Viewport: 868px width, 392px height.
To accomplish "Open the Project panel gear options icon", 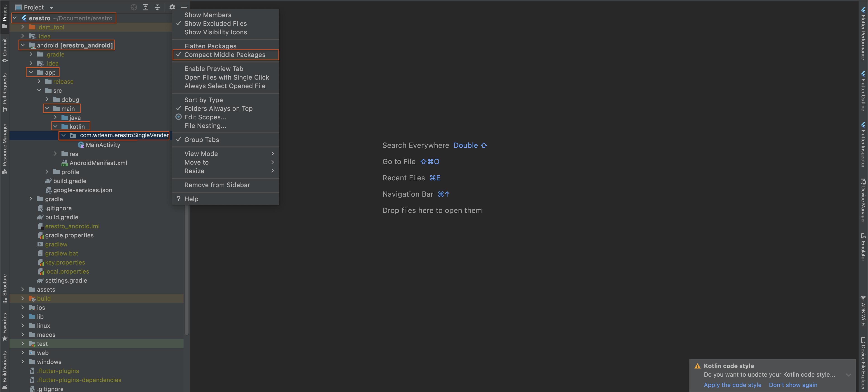I will [x=172, y=7].
